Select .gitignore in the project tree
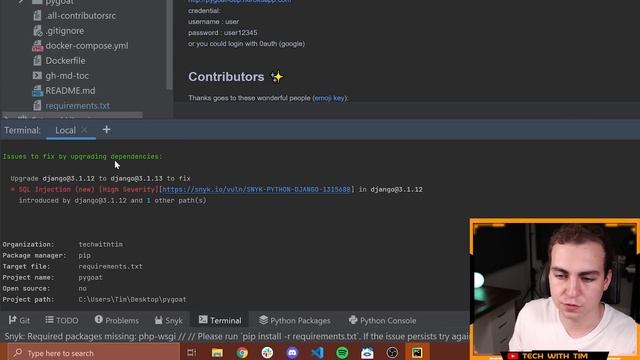This screenshot has height=360, width=640. pos(64,31)
